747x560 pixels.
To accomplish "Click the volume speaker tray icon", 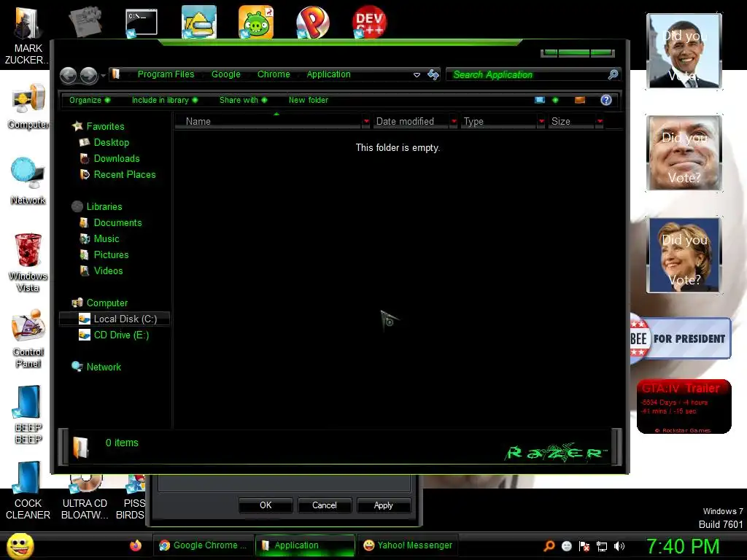I will 619,546.
